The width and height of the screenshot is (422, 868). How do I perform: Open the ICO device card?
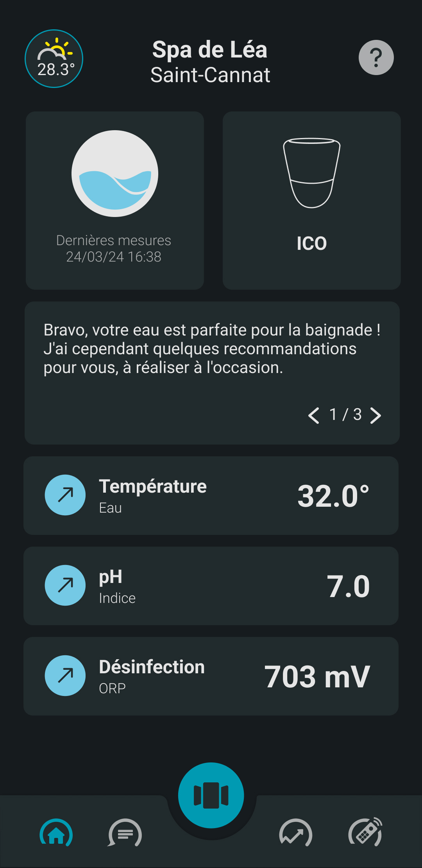pos(311,200)
